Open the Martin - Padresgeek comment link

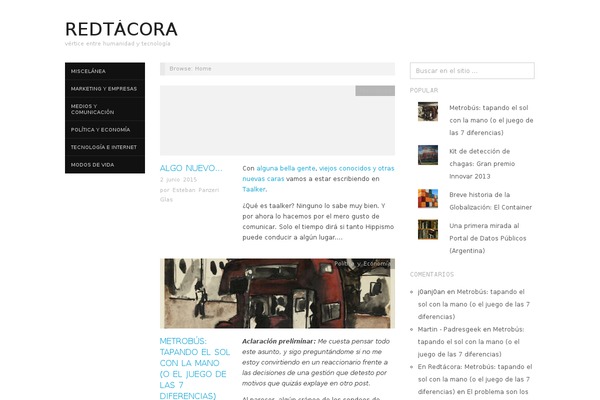tap(449, 329)
